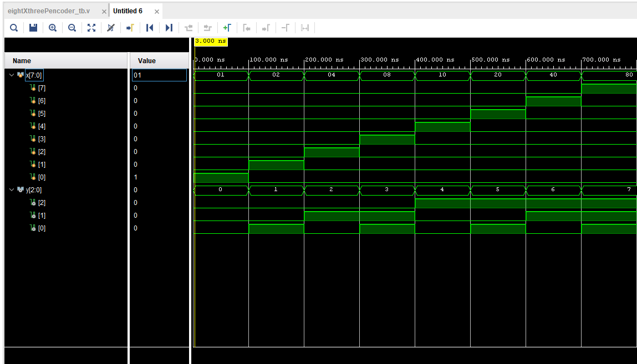Screen dimensions: 637x364
Task: Click the x[7:0] value field showing 01
Action: point(159,75)
